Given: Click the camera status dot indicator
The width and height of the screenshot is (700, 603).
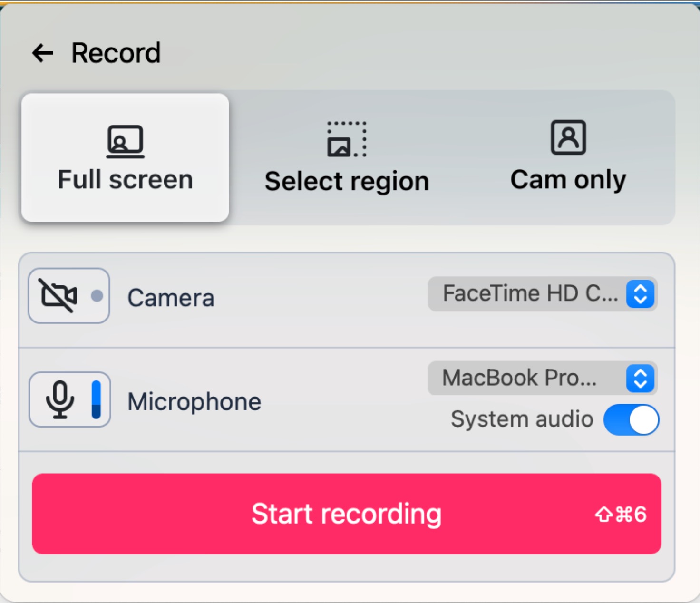Looking at the screenshot, I should (97, 296).
